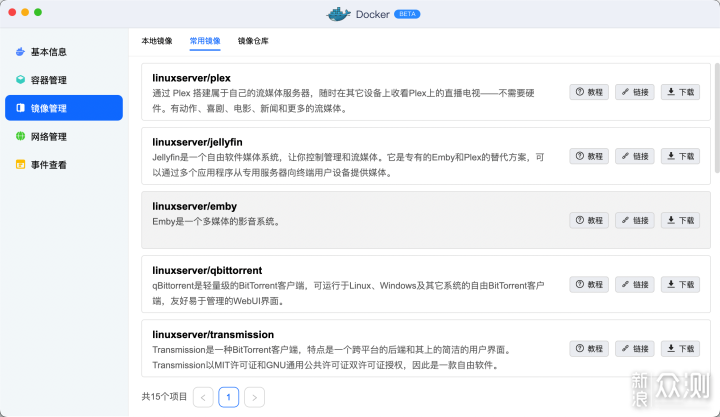Click the Docker whale logo in title bar
Screen dimensions: 720x417
click(338, 14)
